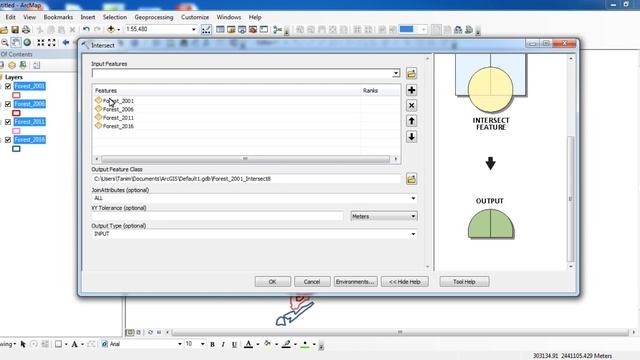Click the Add Data icon
Viewport: 640px width, 360px height.
coord(111,29)
